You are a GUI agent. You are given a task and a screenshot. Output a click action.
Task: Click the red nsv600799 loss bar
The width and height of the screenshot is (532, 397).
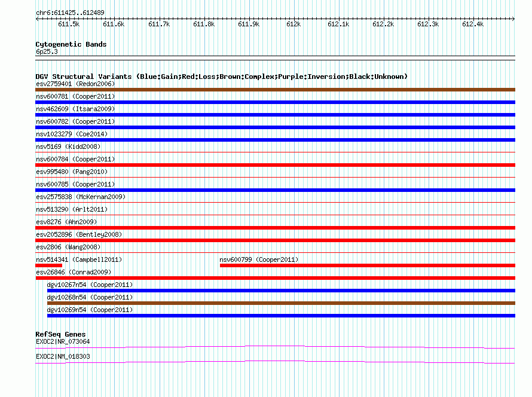point(368,265)
